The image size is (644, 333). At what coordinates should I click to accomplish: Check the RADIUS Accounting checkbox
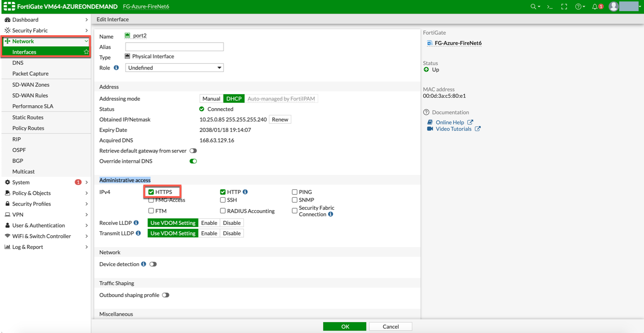223,210
